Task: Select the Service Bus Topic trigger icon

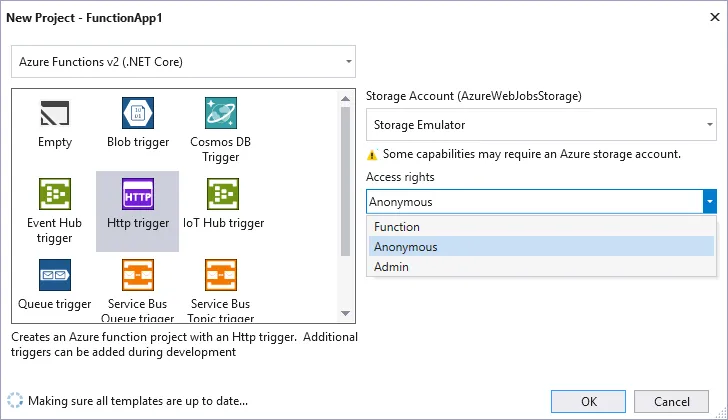Action: 221,275
